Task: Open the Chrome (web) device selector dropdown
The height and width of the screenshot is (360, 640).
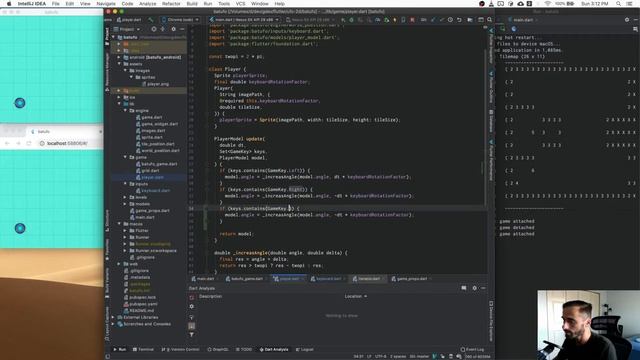Action: (x=180, y=20)
